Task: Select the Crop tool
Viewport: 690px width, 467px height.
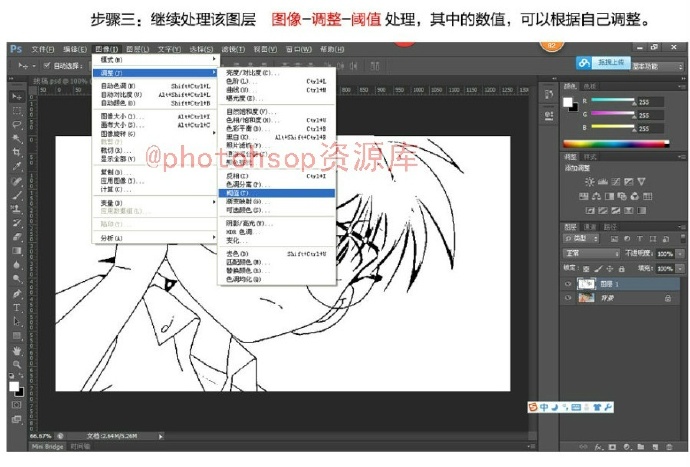Action: (x=17, y=152)
